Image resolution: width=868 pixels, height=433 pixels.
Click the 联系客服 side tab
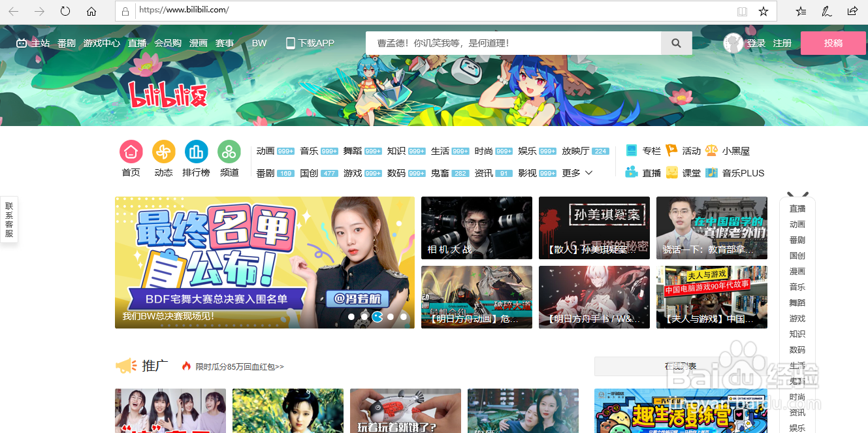(9, 219)
